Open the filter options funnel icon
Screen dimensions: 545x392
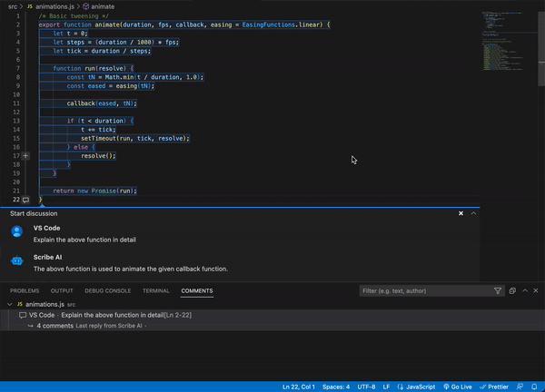coord(498,291)
